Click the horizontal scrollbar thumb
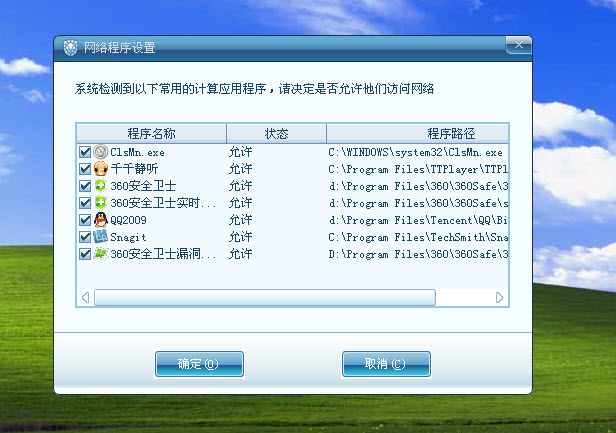616x433 pixels. coord(265,297)
